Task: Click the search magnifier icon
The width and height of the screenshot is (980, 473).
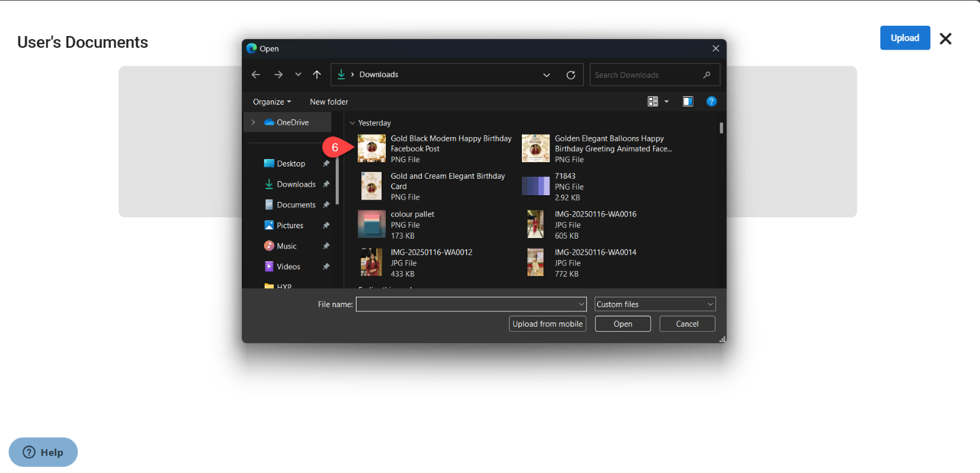Action: click(x=707, y=75)
